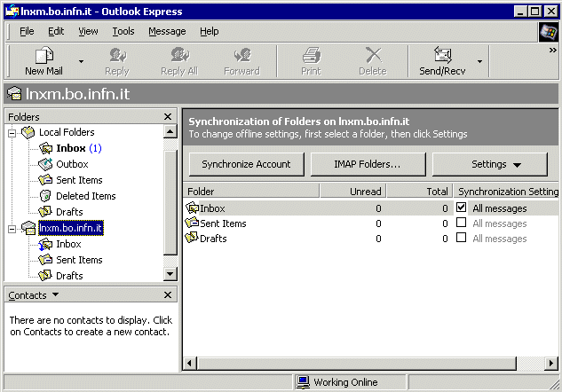This screenshot has height=392, width=562.
Task: Sort by the Unread column header
Action: point(352,192)
